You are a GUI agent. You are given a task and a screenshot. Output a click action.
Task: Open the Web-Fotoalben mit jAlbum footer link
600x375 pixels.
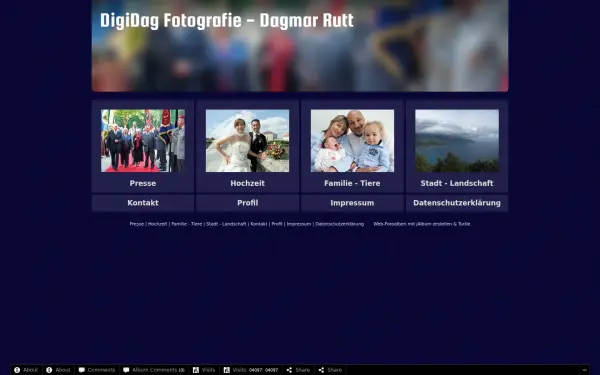[422, 224]
